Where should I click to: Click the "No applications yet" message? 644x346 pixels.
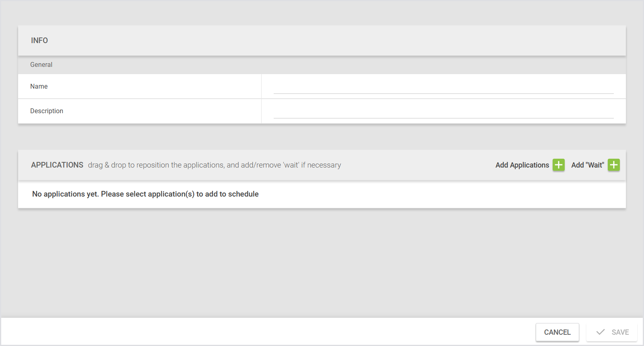pos(145,194)
